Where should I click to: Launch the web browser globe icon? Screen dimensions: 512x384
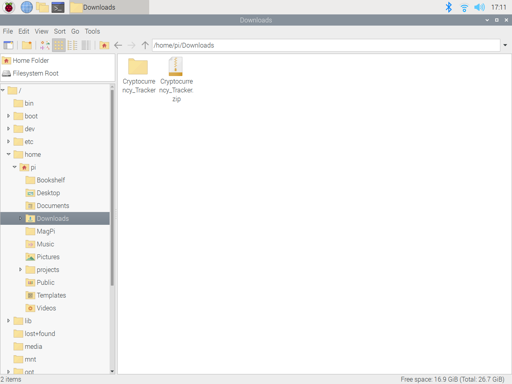tap(27, 7)
